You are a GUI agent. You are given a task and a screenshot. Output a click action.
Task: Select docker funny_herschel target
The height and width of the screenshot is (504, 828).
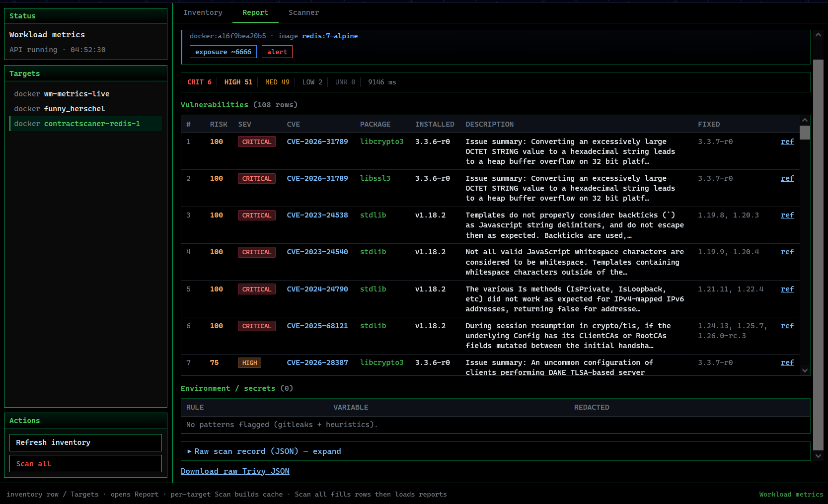[x=85, y=109]
